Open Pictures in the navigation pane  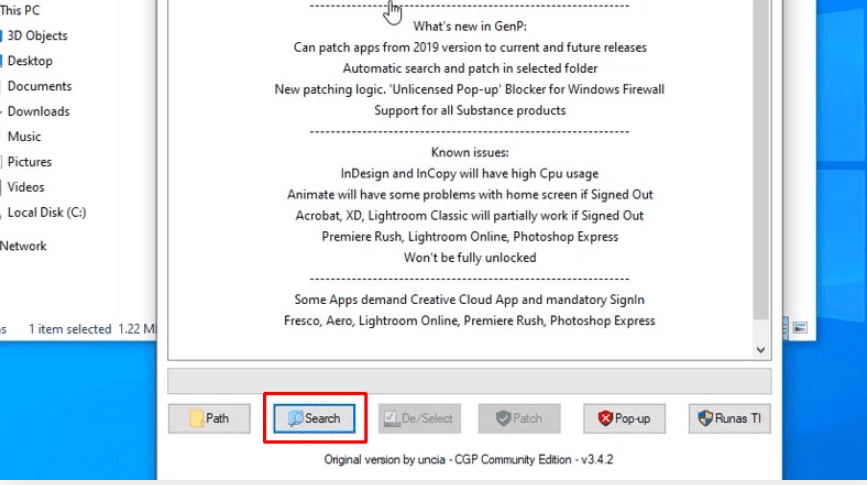[29, 161]
